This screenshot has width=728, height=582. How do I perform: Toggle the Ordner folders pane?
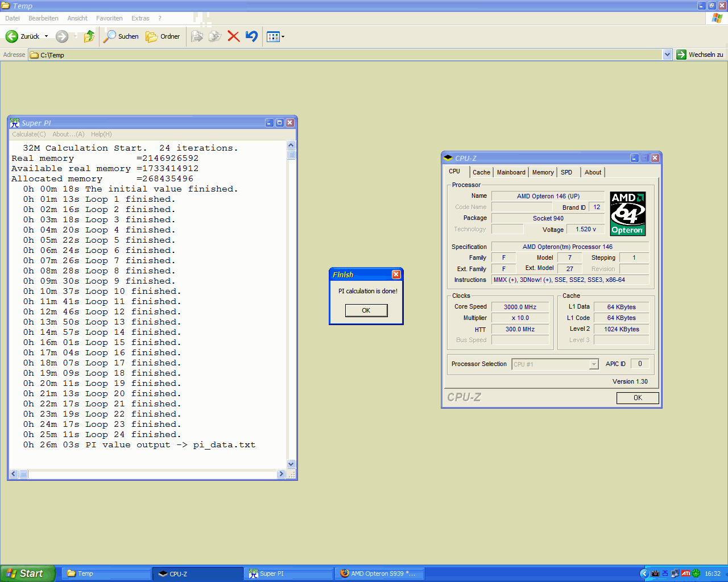pyautogui.click(x=163, y=36)
